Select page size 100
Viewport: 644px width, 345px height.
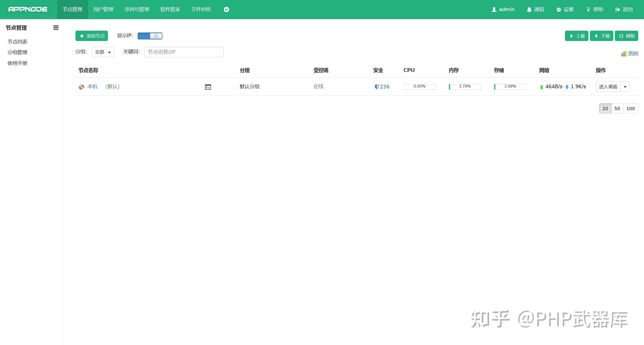point(631,108)
